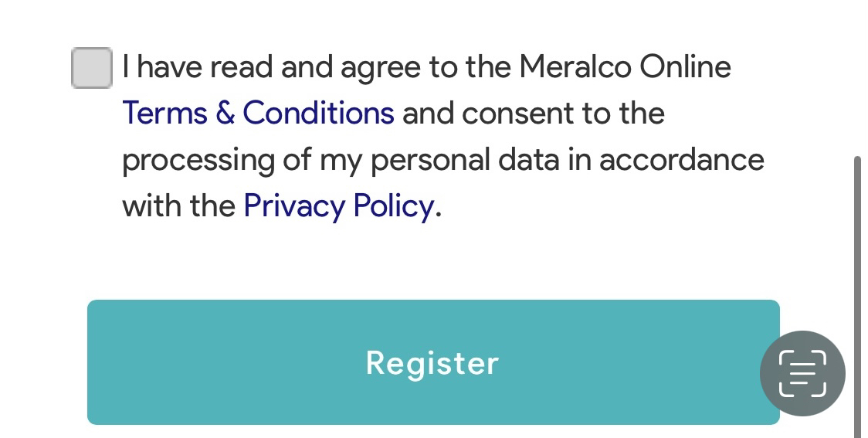Viewport: 868px width, 438px height.
Task: Tick the gray box before 'I have read'
Action: (92, 67)
